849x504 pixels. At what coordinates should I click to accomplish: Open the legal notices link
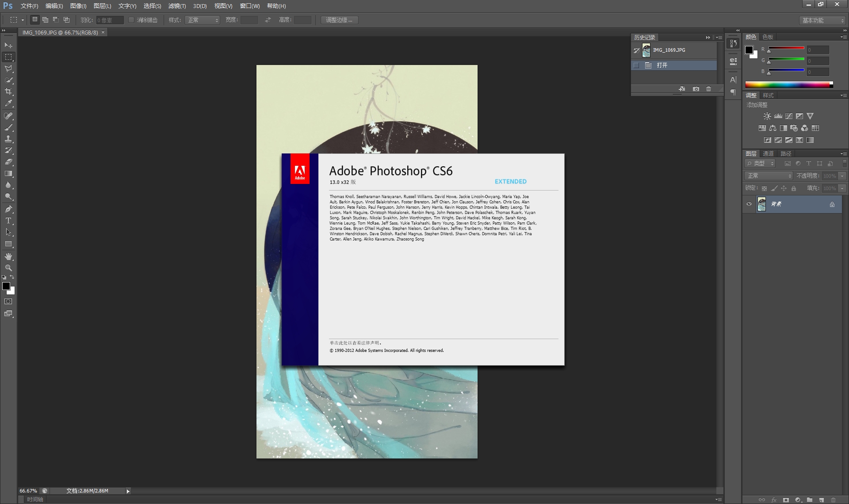coord(355,343)
